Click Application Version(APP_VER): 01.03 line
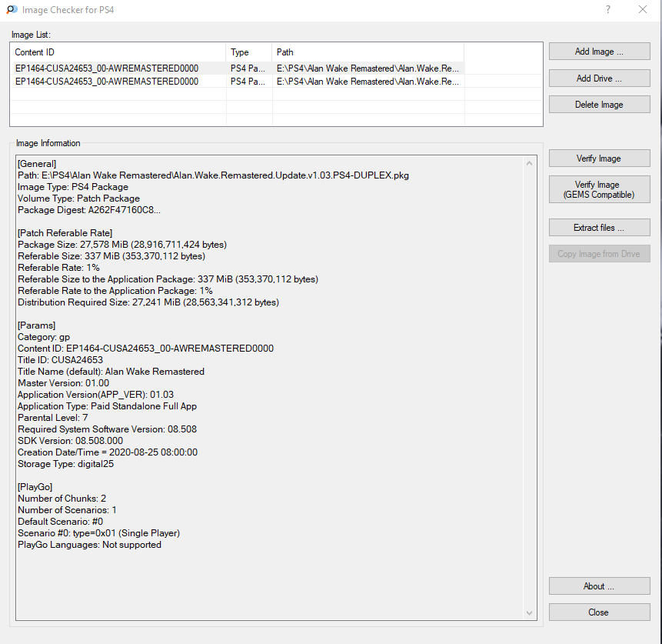This screenshot has height=644, width=662. tap(96, 395)
